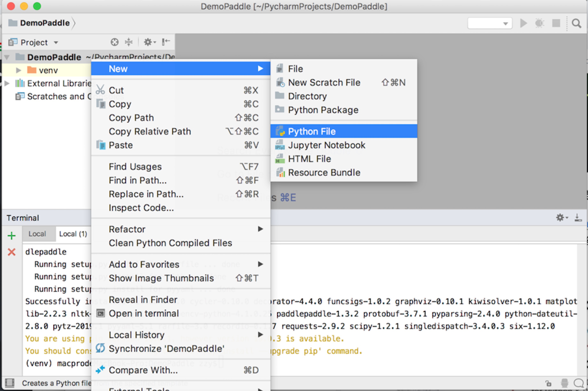Image resolution: width=588 pixels, height=391 pixels.
Task: Close the terminal session with the red X
Action: click(11, 252)
